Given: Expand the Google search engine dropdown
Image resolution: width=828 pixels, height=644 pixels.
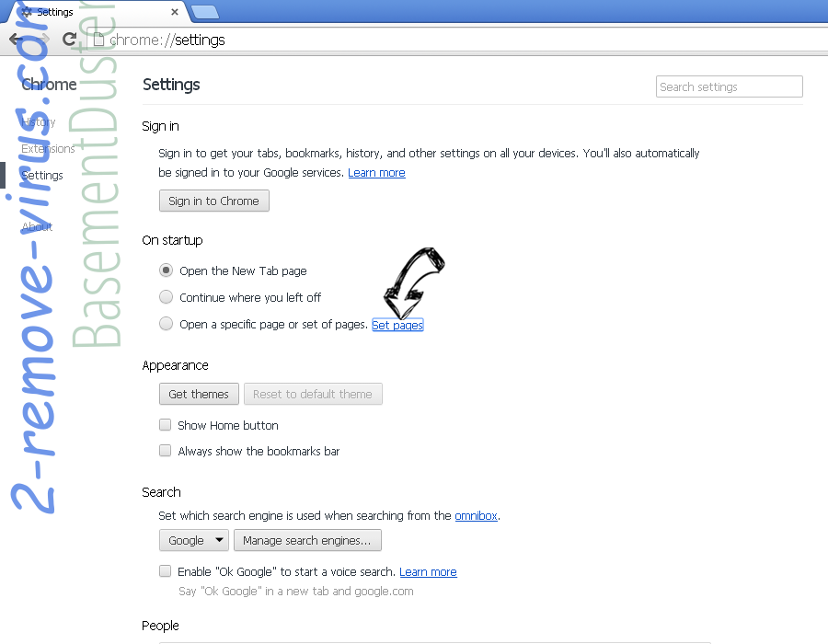Looking at the screenshot, I should [194, 541].
